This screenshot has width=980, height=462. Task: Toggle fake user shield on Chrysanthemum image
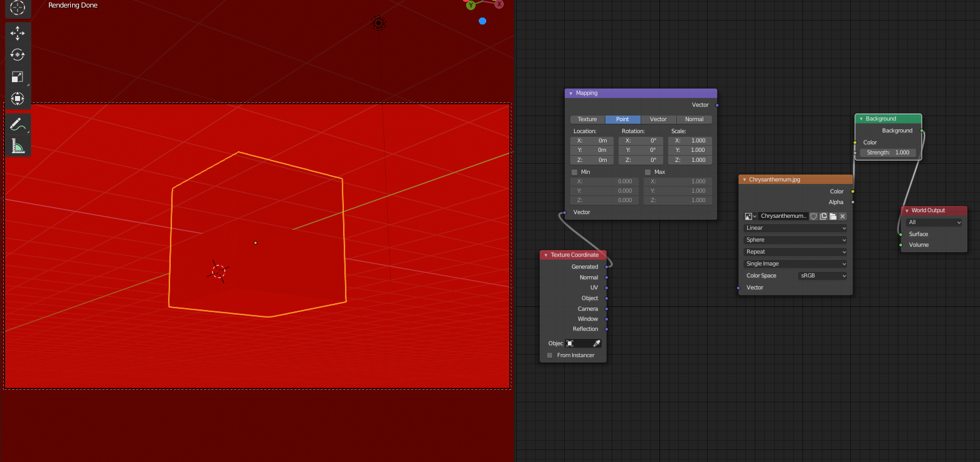tap(814, 216)
